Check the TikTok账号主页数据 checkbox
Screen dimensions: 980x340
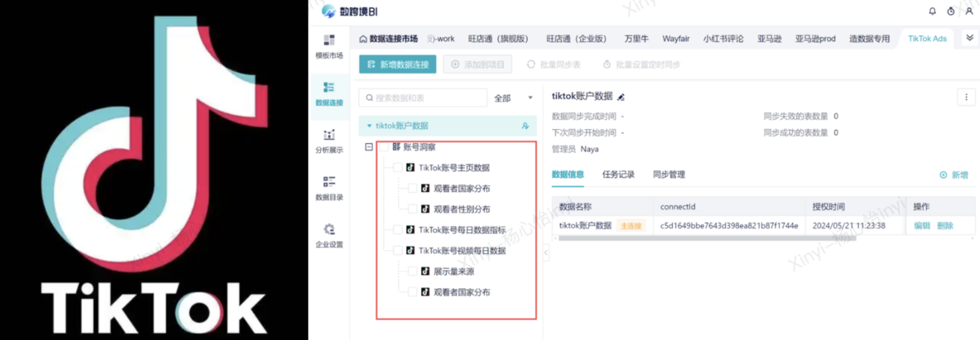[x=398, y=168]
